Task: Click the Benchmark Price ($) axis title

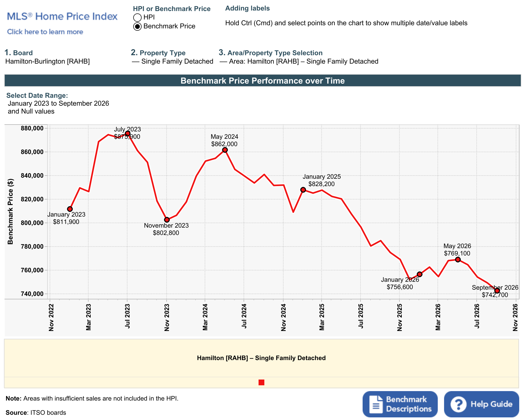Action: pyautogui.click(x=10, y=212)
